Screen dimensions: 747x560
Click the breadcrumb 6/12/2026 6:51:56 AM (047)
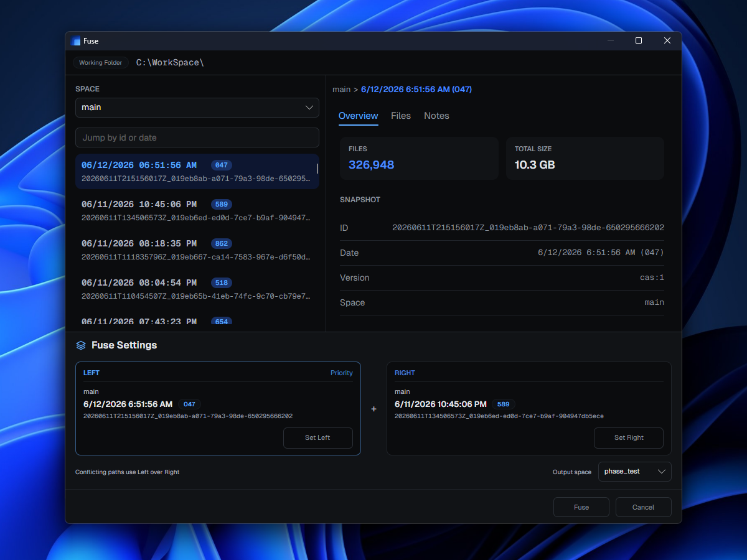(416, 90)
